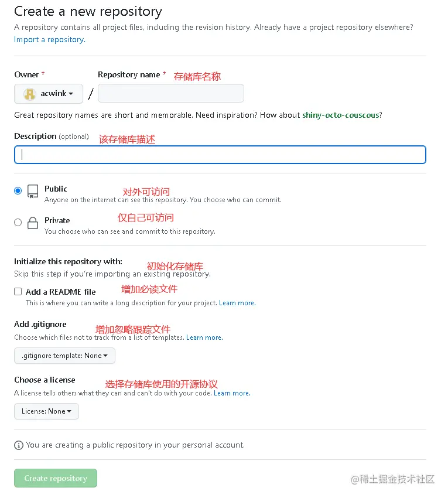The image size is (448, 498).
Task: Open Learn more link for .gitignore
Action: 204,337
